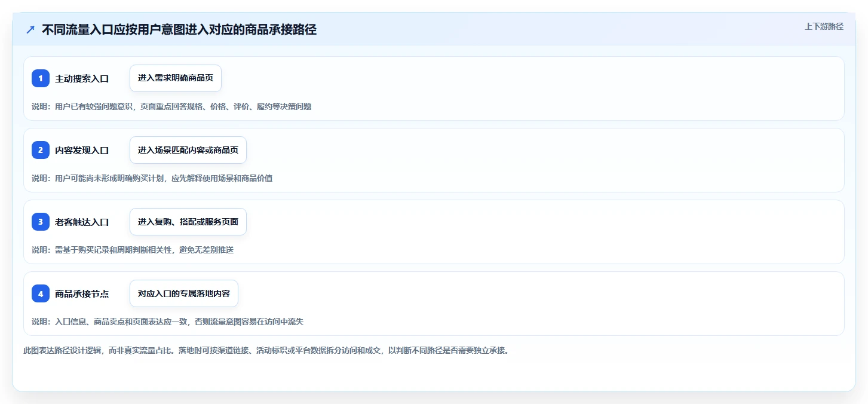Viewport: 868px width, 404px height.
Task: Select the 进入复购、搭配或服务页面 box
Action: [x=188, y=222]
